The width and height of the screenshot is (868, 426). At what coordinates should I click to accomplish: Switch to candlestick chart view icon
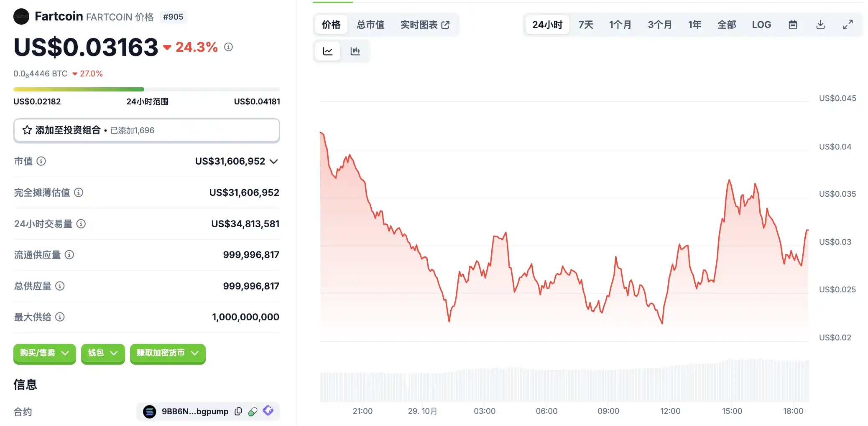click(x=355, y=51)
